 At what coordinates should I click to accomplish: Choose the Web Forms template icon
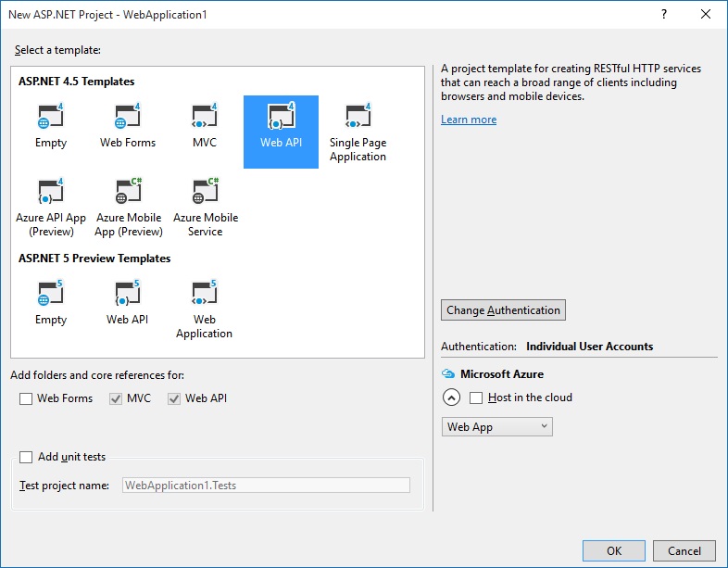point(127,116)
